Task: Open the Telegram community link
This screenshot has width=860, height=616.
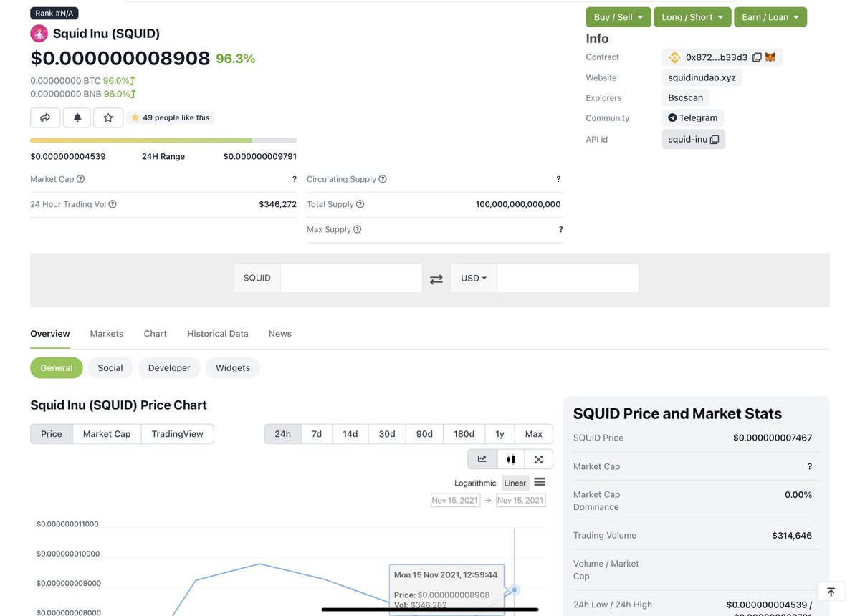Action: tap(693, 118)
